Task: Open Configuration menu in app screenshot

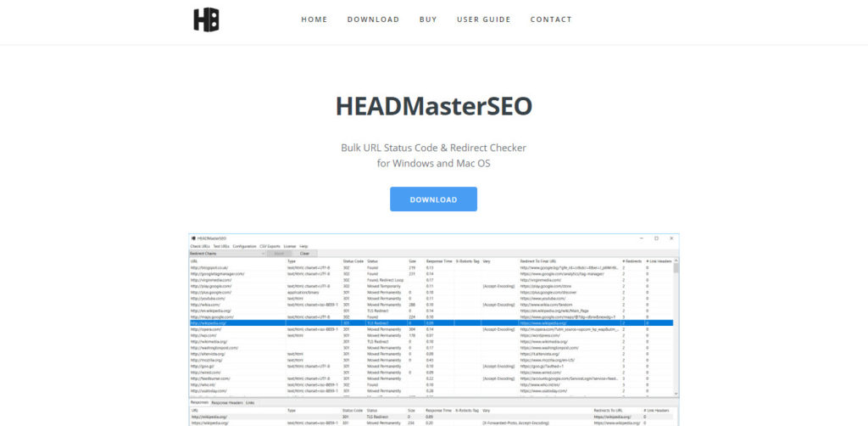Action: (x=244, y=246)
